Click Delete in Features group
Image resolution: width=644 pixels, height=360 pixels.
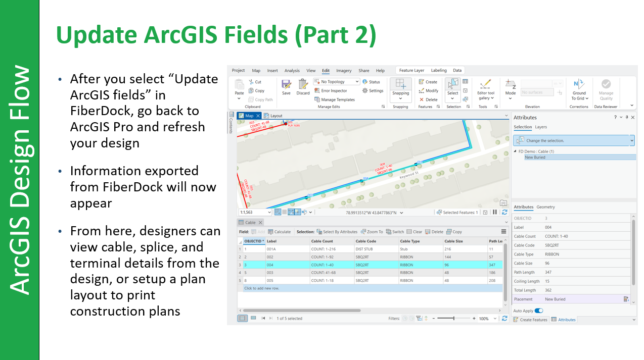[x=428, y=99]
